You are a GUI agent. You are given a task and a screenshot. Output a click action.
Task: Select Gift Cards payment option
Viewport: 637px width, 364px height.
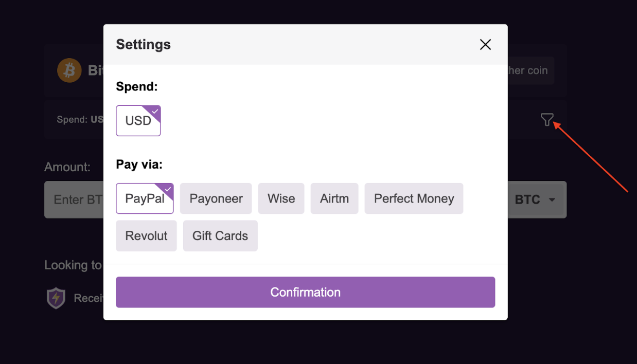coord(220,235)
